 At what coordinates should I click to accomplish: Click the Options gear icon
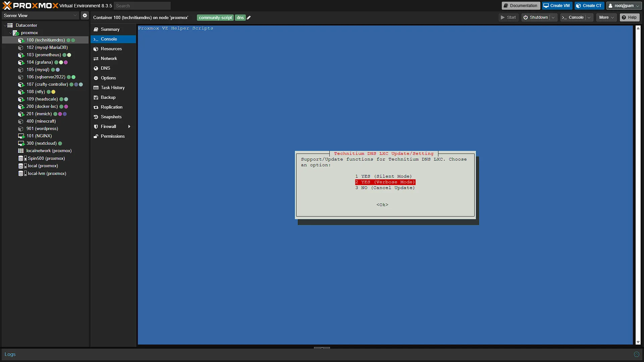coord(96,78)
